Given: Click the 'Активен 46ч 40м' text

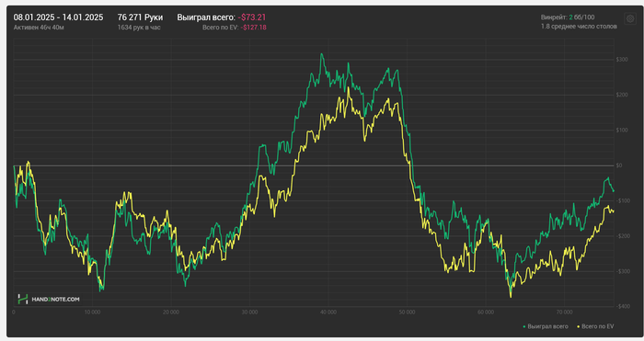Looking at the screenshot, I should 39,28.
